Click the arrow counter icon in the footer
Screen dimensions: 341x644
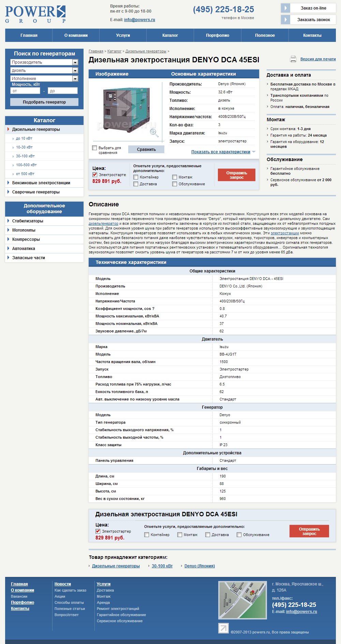click(223, 628)
